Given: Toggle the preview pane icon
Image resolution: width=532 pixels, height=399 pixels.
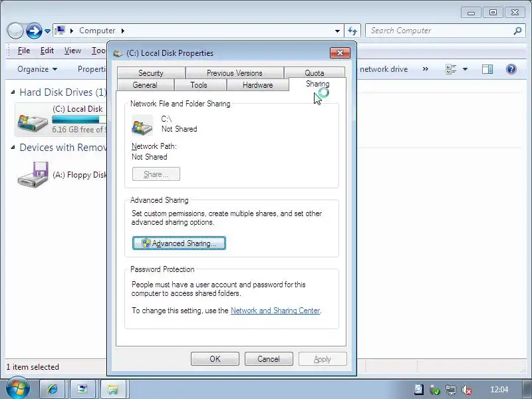Looking at the screenshot, I should coord(487,69).
